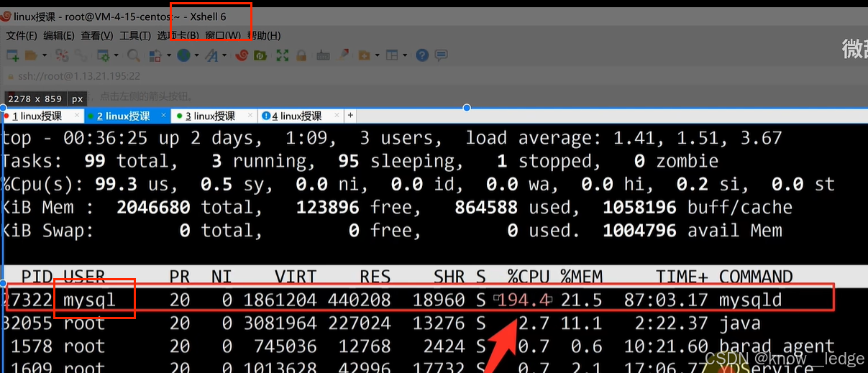Viewport: 868px width, 373px height.
Task: Open the 帮助(H) menu
Action: tap(264, 35)
